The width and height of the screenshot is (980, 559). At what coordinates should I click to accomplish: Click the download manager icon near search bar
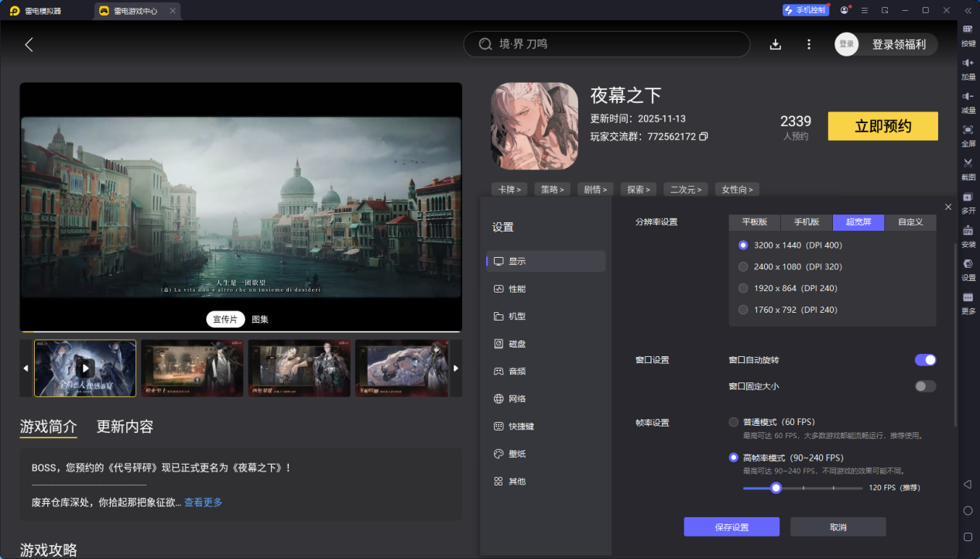tap(775, 44)
